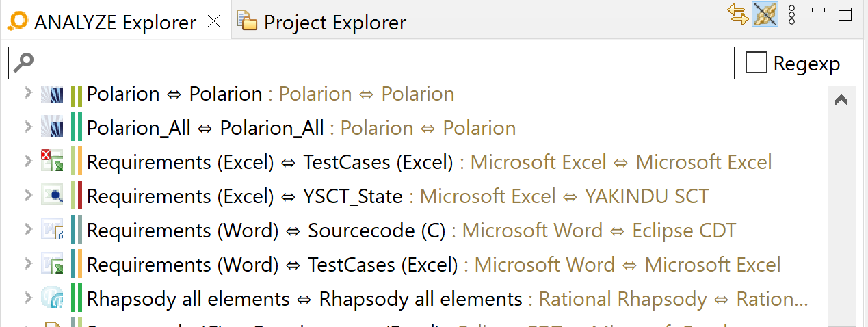Viewport: 868px width, 327px height.
Task: Minimize the explorer view panel
Action: pyautogui.click(x=819, y=10)
